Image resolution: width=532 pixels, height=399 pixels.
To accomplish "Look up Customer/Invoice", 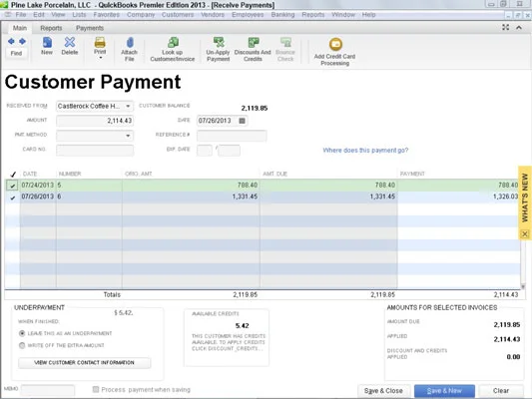I will (x=173, y=49).
